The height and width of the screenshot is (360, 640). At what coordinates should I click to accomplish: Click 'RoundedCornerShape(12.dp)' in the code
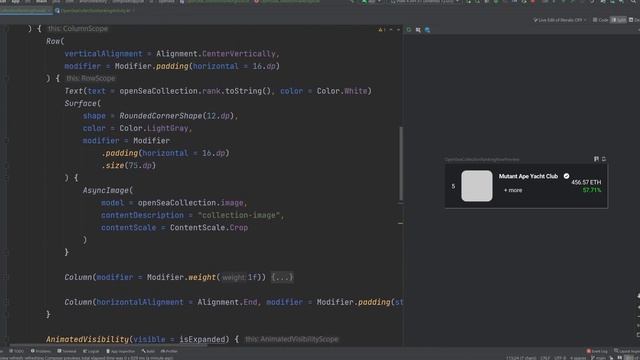pos(176,116)
